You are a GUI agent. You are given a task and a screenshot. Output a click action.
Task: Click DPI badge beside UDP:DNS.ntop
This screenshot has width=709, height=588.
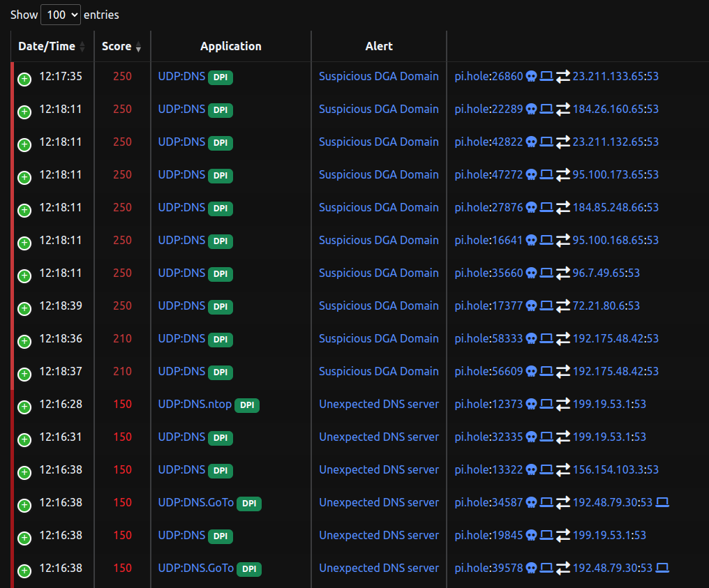(247, 405)
